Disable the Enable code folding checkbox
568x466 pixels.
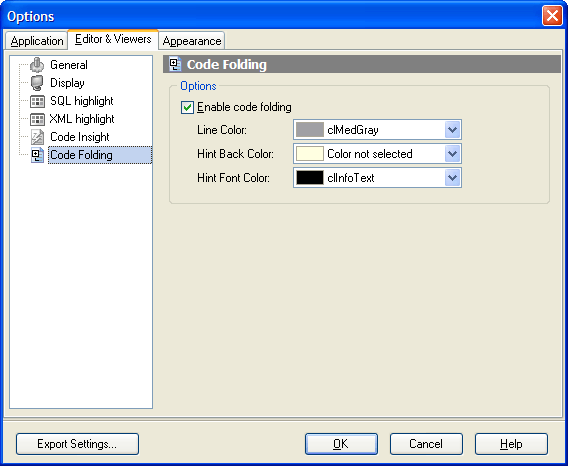[187, 108]
